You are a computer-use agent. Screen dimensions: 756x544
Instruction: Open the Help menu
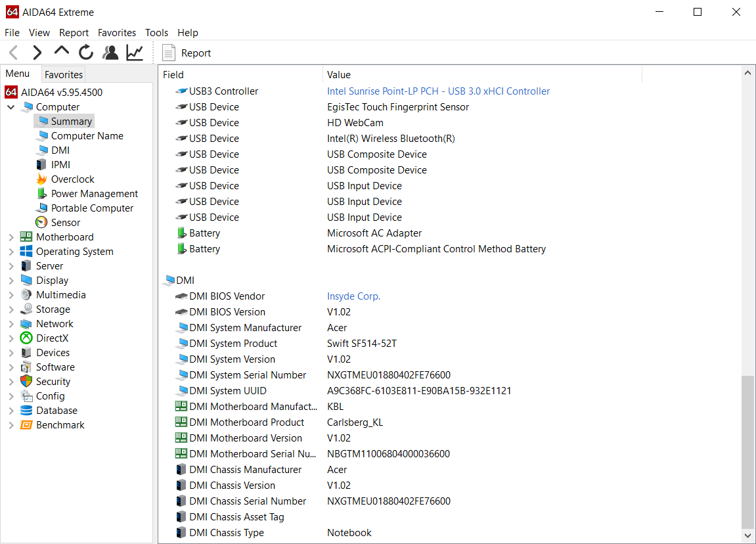tap(188, 32)
